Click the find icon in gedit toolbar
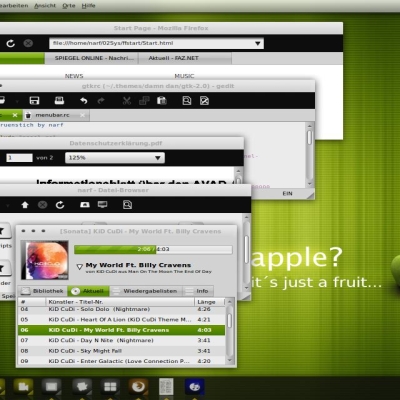 pos(187,101)
